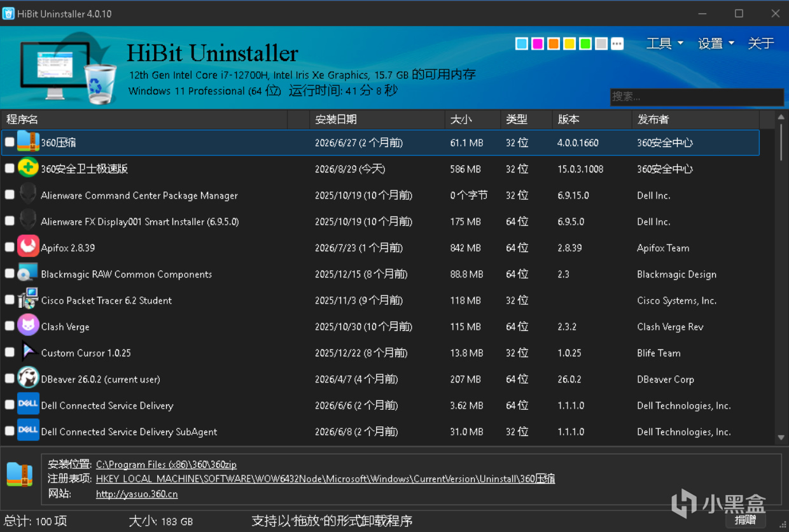Pick the orange theme color swatch
Viewport: 789px width, 532px height.
click(554, 43)
